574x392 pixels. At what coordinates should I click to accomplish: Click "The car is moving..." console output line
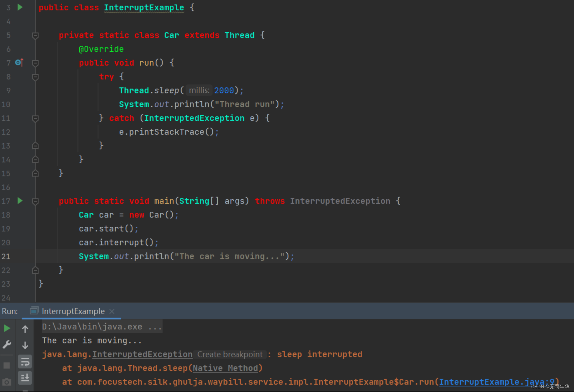pos(92,340)
